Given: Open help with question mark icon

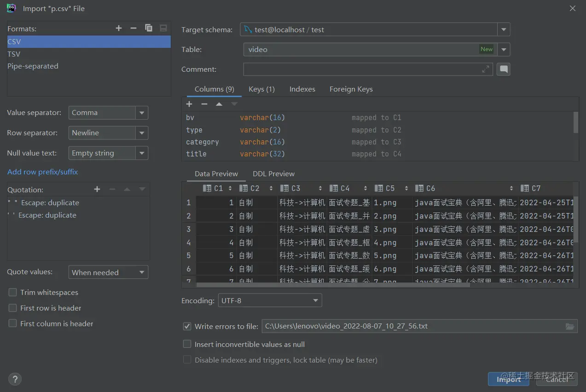Looking at the screenshot, I should pos(15,379).
